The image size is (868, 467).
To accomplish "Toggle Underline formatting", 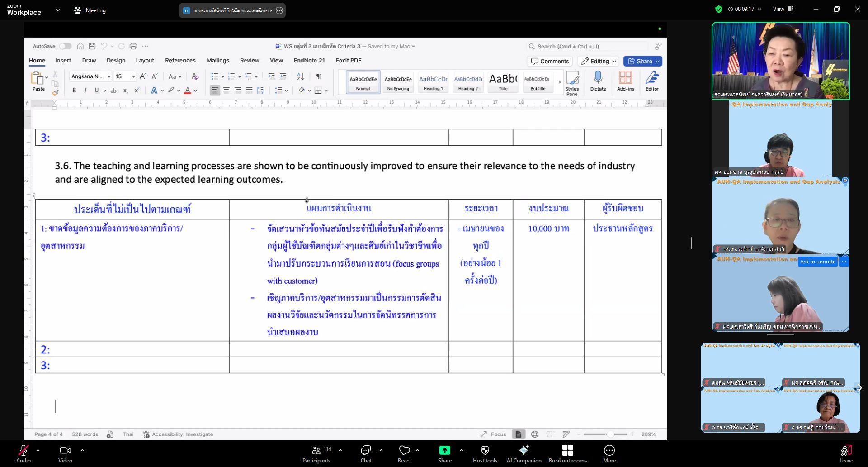I will tap(96, 91).
